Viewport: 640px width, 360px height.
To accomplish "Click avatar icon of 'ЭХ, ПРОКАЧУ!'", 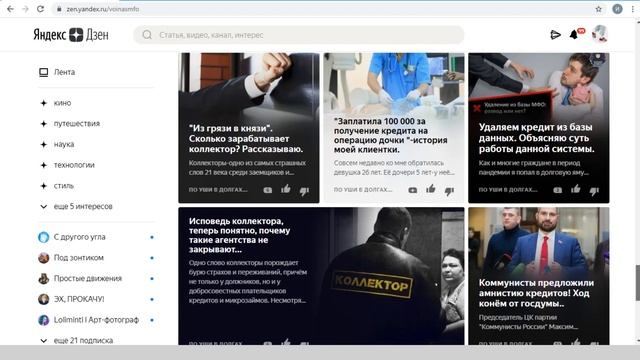I will click(44, 300).
